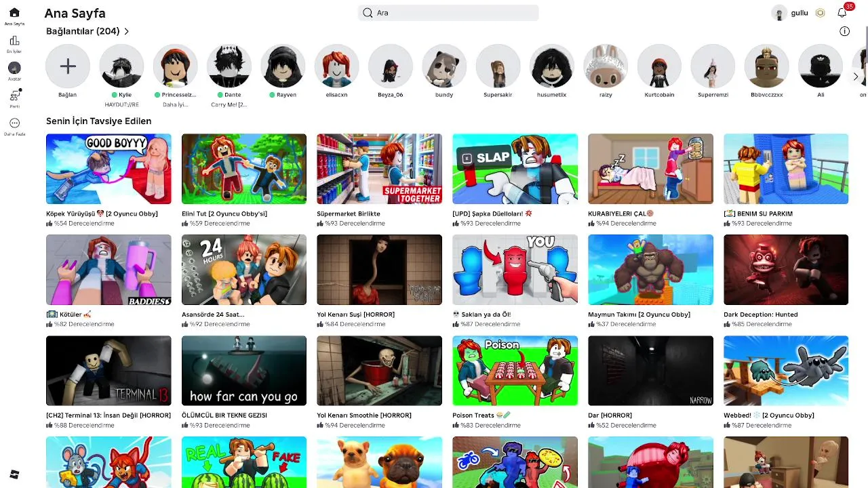Screen dimensions: 868x488
Task: Open raizy's avatar in connections
Action: [606, 66]
